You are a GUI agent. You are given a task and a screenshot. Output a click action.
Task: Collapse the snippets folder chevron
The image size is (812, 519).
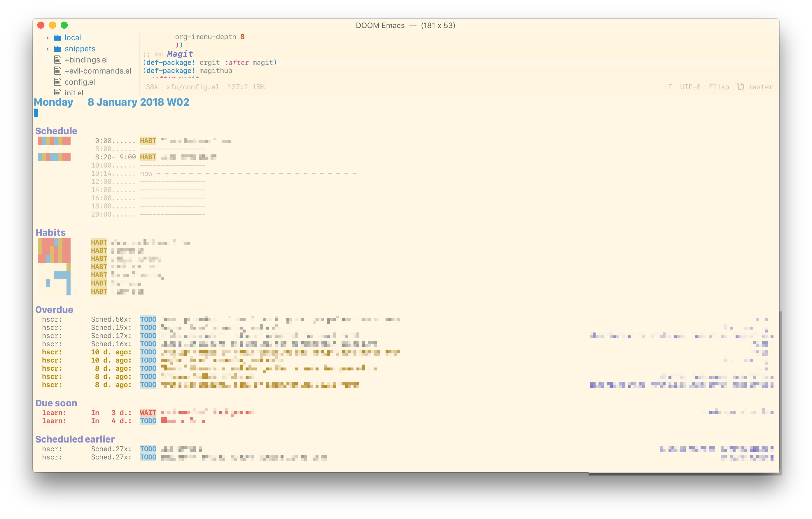coord(47,49)
